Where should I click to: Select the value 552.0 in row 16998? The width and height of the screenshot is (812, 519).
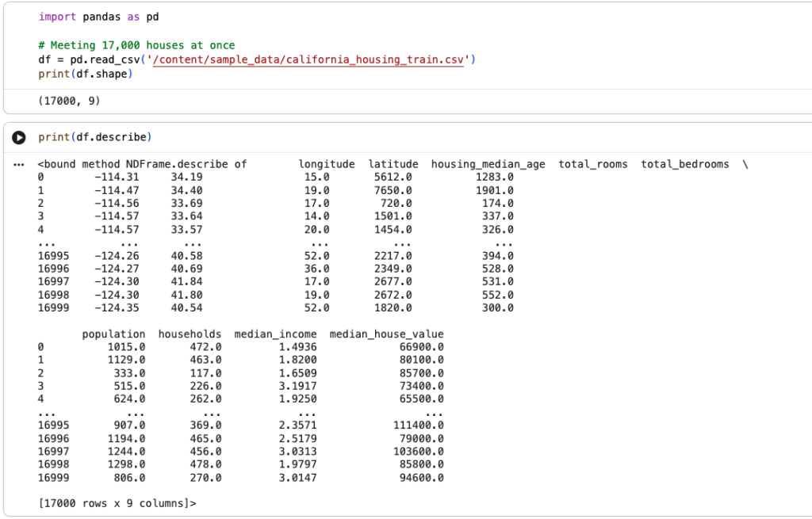498,295
